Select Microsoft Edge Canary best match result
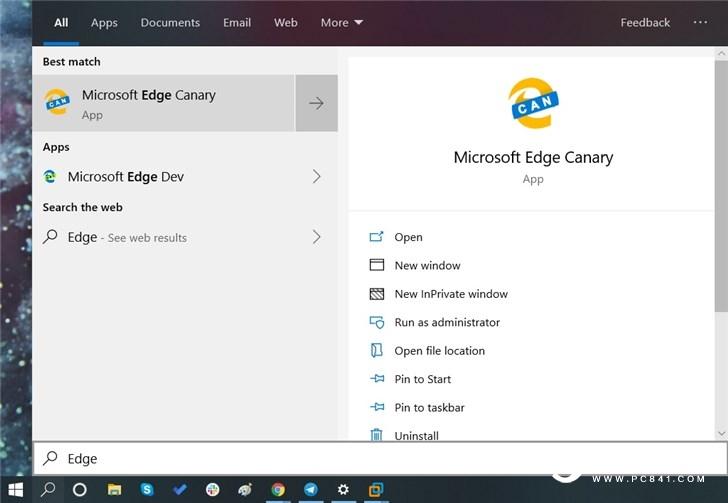 [x=163, y=103]
